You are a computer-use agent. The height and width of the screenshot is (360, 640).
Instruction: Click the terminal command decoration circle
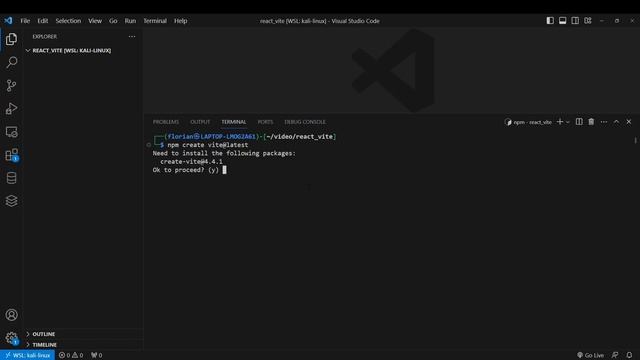click(x=149, y=145)
